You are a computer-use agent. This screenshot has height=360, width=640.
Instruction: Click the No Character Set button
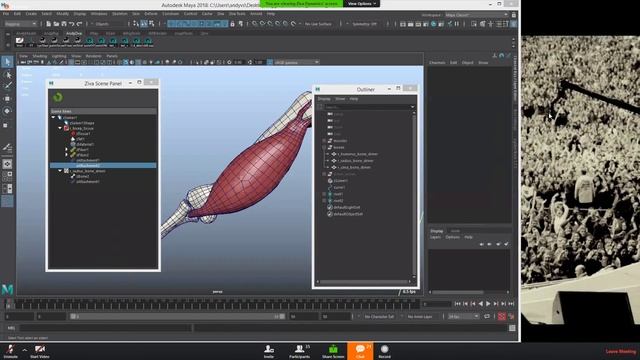click(x=379, y=316)
